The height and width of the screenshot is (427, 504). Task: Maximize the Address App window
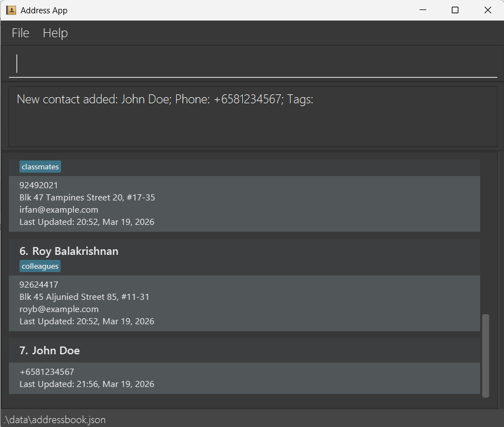tap(455, 10)
